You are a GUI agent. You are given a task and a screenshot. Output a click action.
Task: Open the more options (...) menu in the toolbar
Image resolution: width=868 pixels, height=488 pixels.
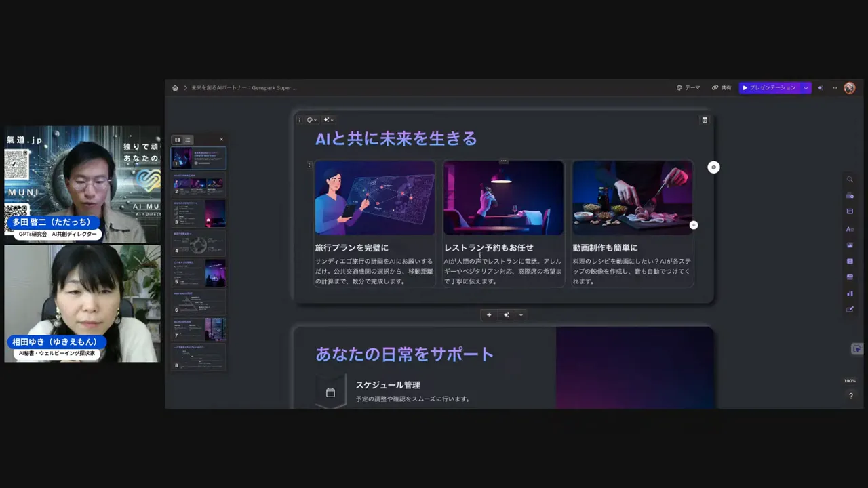point(835,87)
